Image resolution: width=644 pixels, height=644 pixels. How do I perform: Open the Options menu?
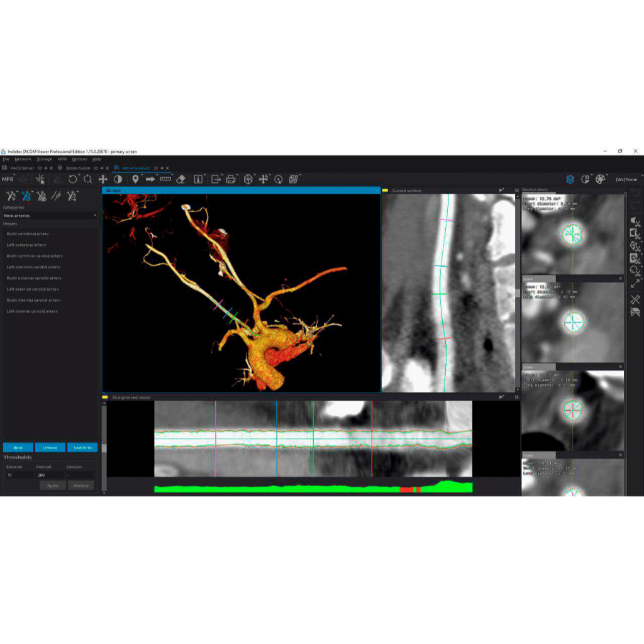(x=79, y=159)
